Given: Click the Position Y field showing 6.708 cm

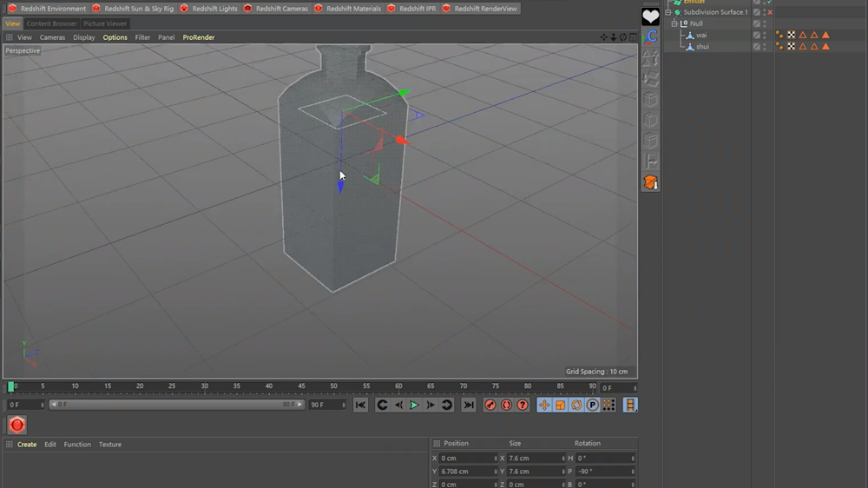Looking at the screenshot, I should (466, 472).
